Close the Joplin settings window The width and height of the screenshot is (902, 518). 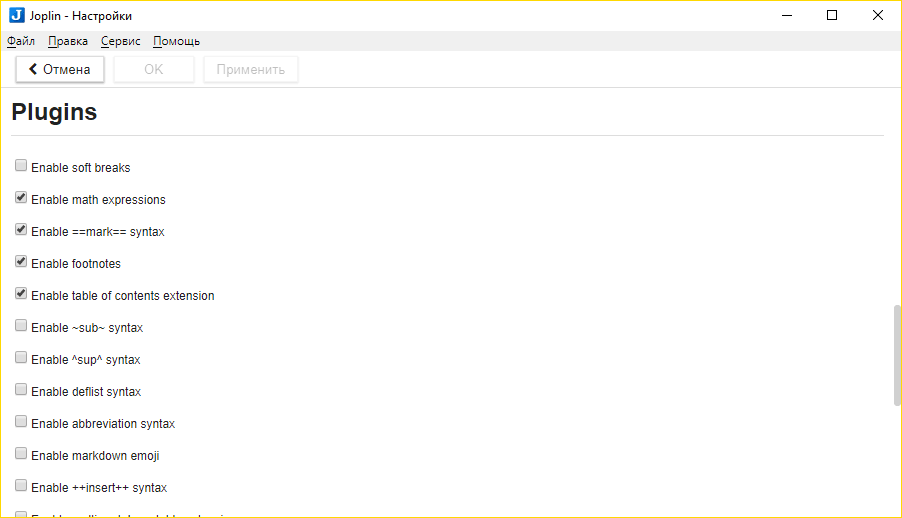point(877,16)
